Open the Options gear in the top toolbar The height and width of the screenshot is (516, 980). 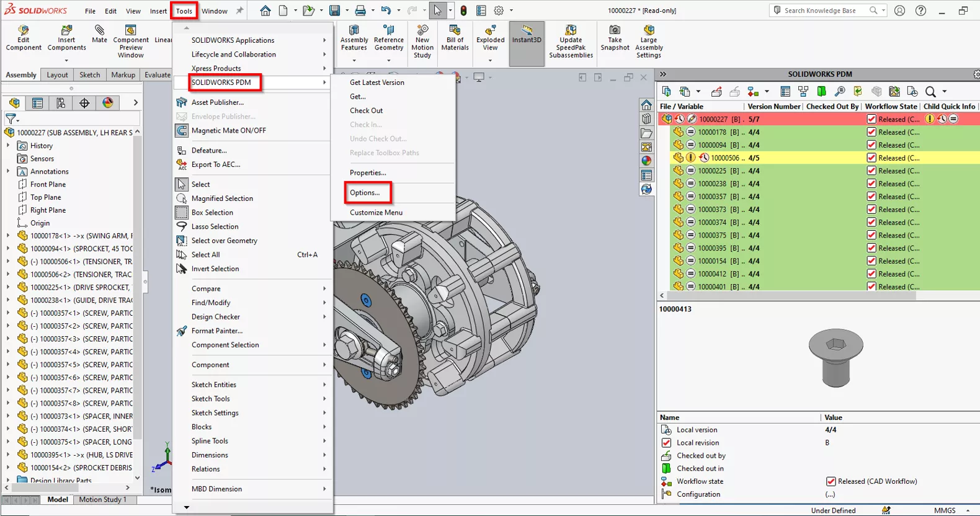(499, 11)
